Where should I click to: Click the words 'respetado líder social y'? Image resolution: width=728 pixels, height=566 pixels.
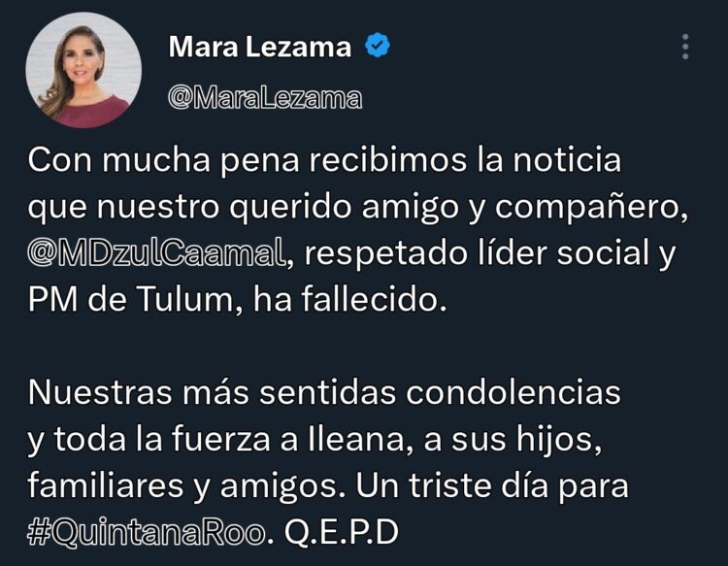coord(489,253)
